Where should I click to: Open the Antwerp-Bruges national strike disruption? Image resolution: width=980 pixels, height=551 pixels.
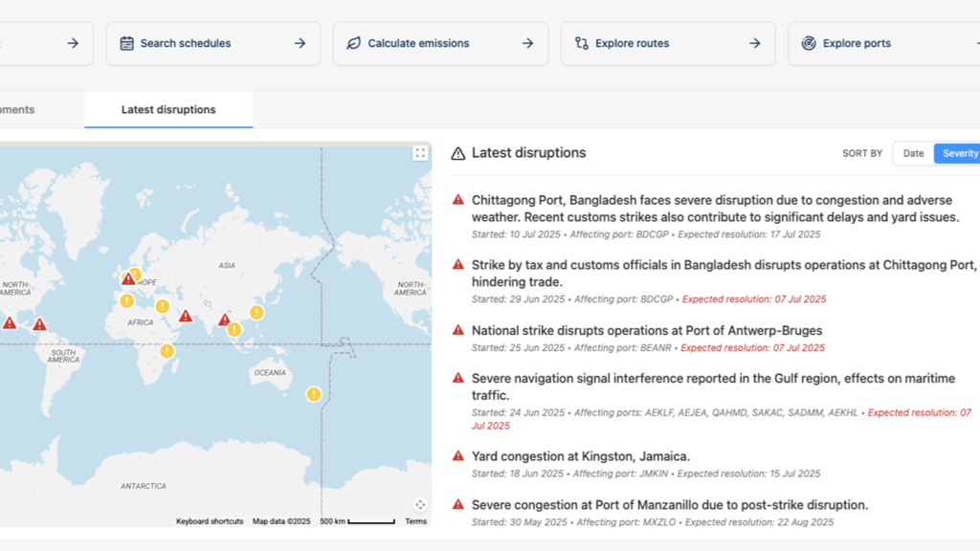646,331
